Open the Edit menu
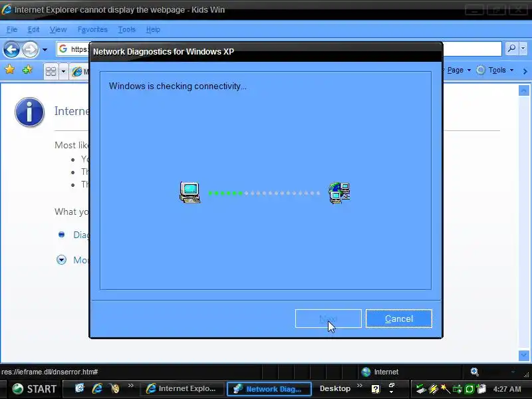Screen dimensions: 532x399 click(33, 29)
